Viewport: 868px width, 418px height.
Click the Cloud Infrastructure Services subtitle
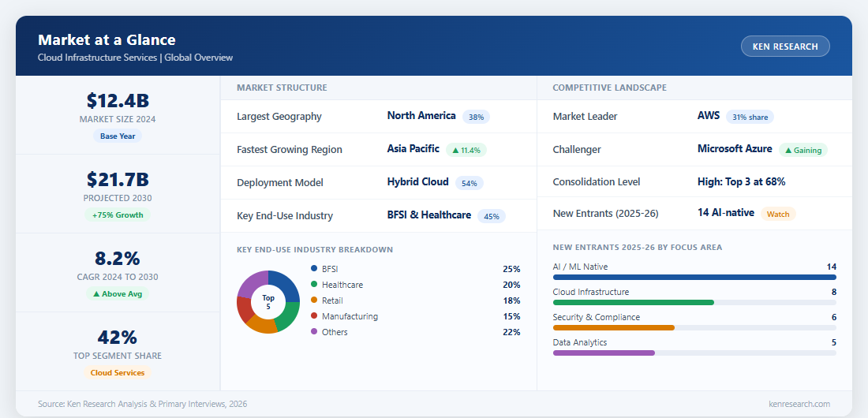pos(135,58)
